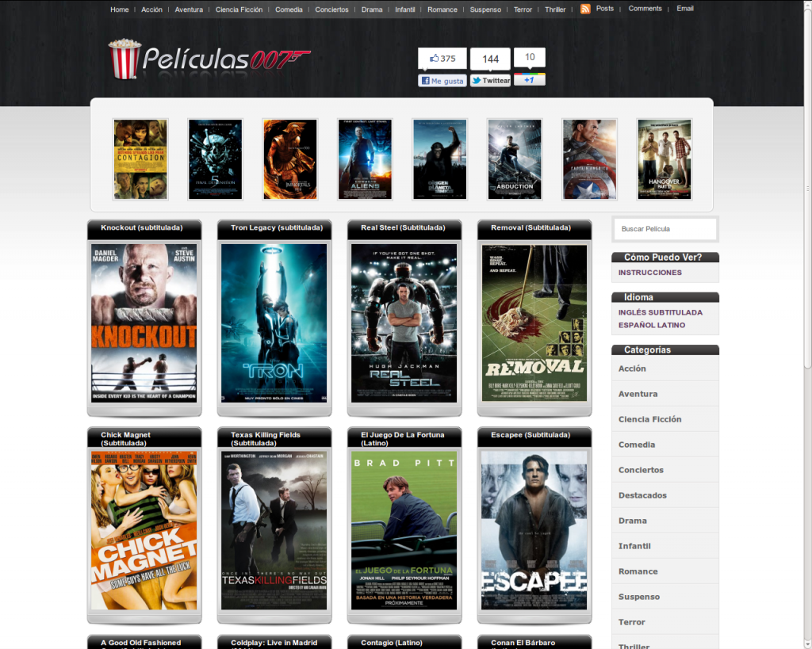Open Ciencia Ficción in the Categorías sidebar
812x649 pixels.
pos(650,419)
